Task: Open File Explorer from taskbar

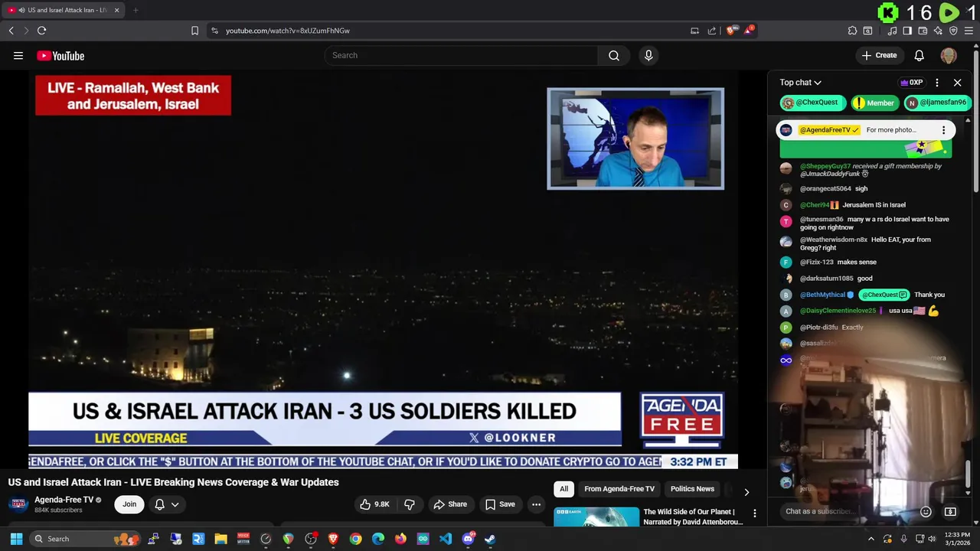Action: (221, 539)
